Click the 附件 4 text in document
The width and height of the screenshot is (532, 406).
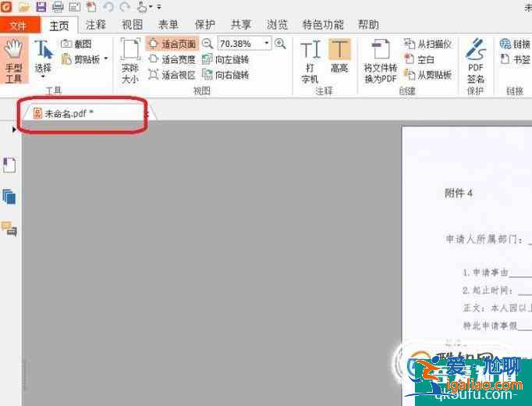point(459,193)
